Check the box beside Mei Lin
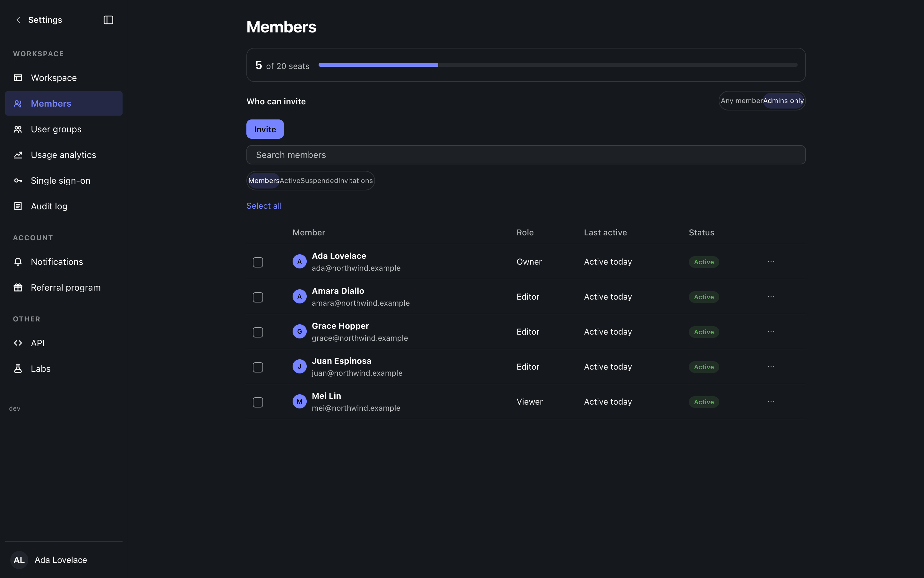The image size is (924, 578). pyautogui.click(x=258, y=402)
